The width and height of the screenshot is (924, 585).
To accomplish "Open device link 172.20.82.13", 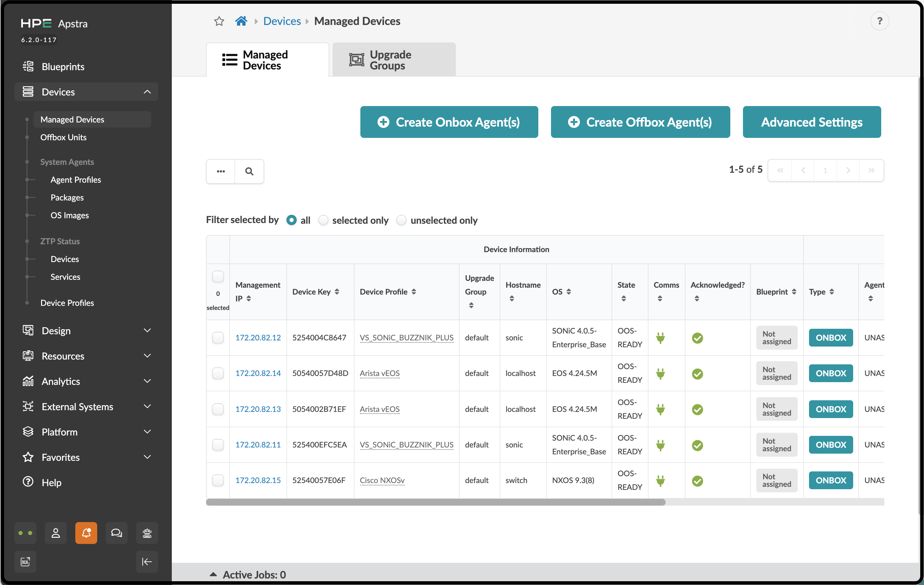I will tap(258, 409).
